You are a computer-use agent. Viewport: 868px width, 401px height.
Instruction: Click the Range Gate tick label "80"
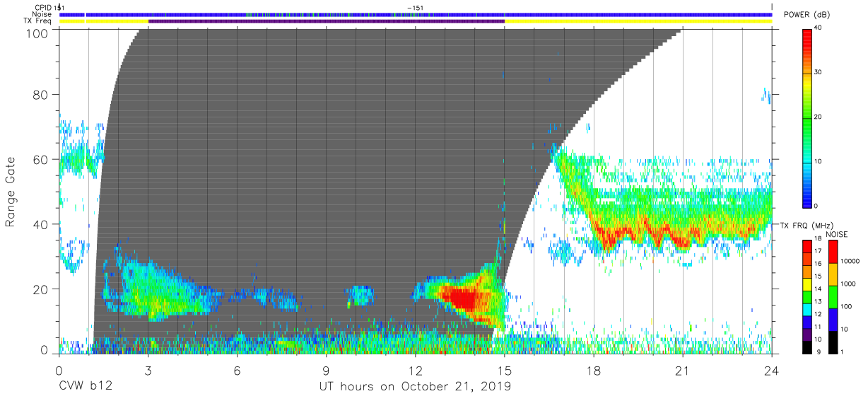coord(41,94)
